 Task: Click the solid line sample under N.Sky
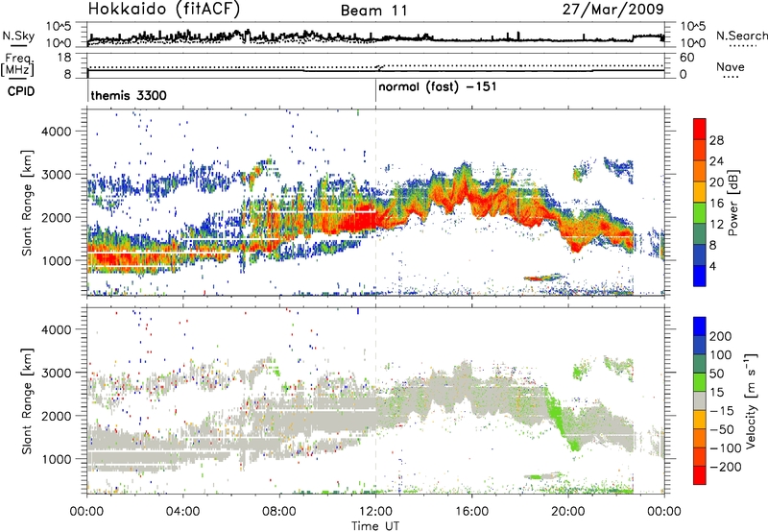tap(18, 45)
